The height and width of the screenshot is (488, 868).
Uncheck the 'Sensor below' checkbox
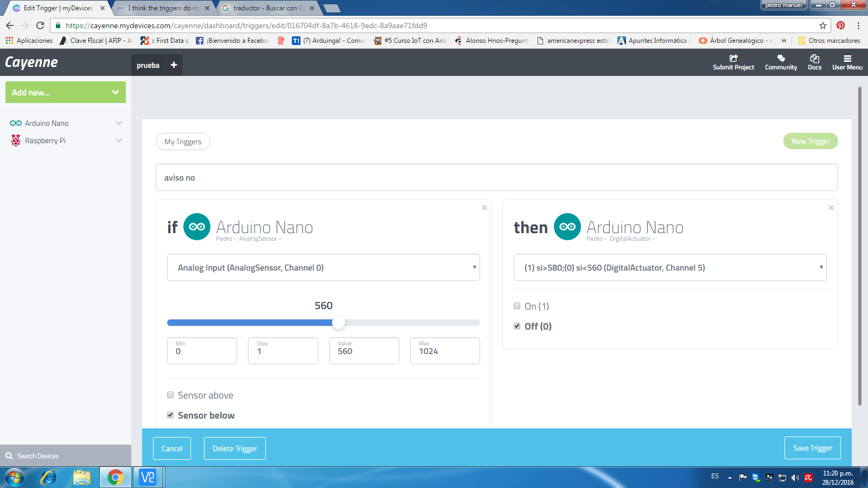[x=170, y=415]
